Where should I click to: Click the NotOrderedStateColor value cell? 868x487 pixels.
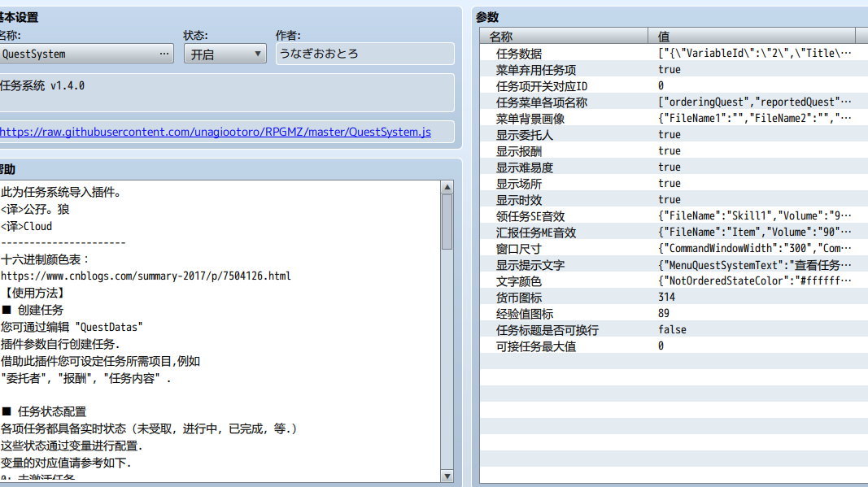[755, 280]
